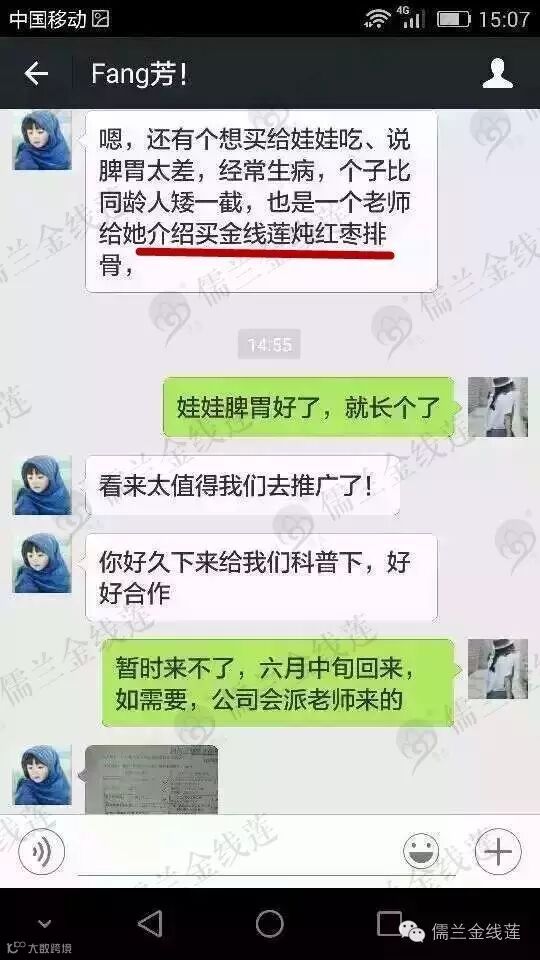
Task: Tap the Fang芳! chat title
Action: (x=140, y=74)
